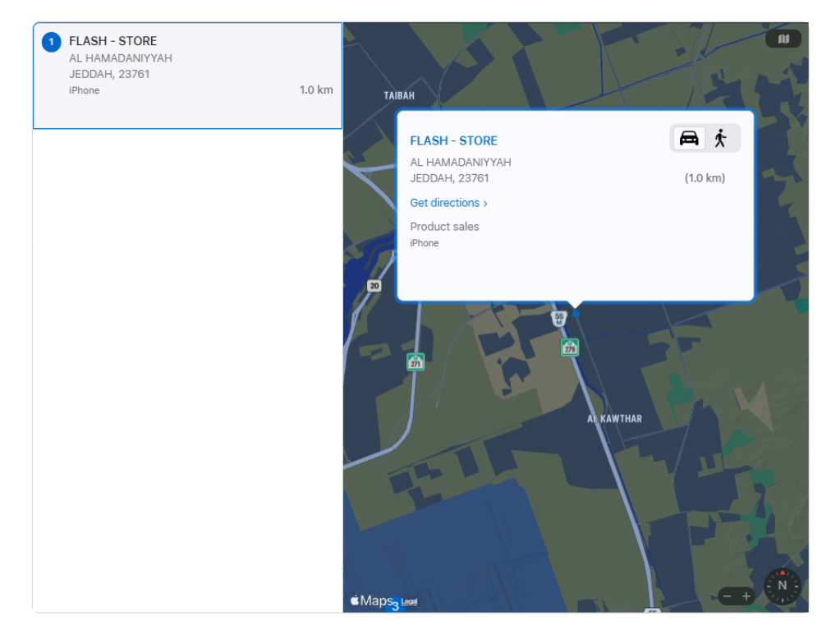Click the compass to reset north
This screenshot has width=840, height=635.
[x=782, y=586]
